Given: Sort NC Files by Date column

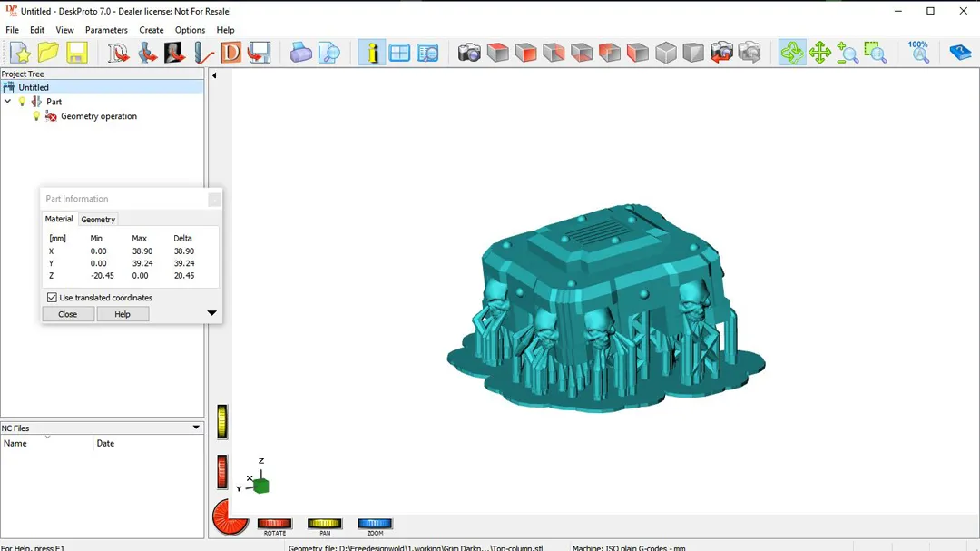Looking at the screenshot, I should point(148,443).
